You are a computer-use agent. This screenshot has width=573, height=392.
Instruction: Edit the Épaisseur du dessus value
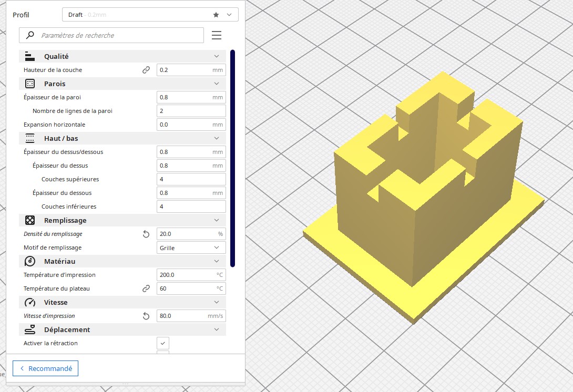click(191, 166)
